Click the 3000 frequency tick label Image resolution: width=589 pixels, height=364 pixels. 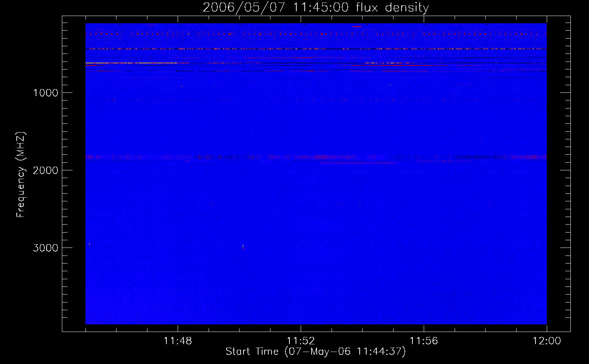tap(46, 248)
